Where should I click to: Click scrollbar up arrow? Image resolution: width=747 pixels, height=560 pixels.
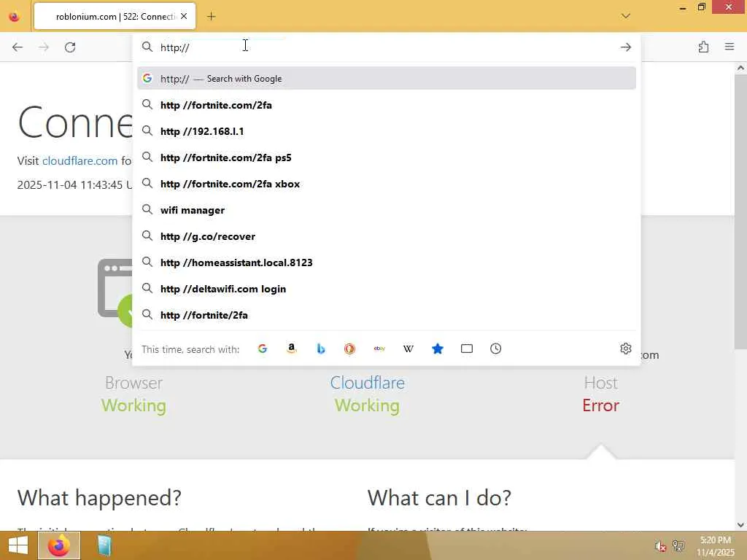click(x=740, y=68)
